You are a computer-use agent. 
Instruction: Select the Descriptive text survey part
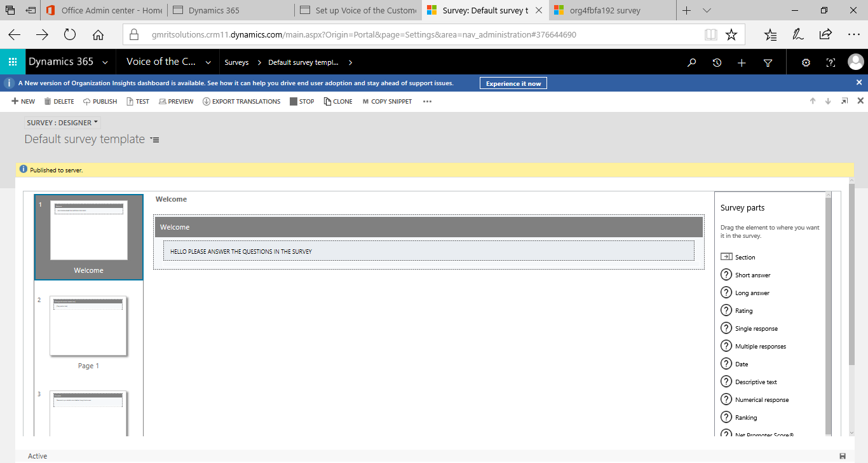pos(749,382)
